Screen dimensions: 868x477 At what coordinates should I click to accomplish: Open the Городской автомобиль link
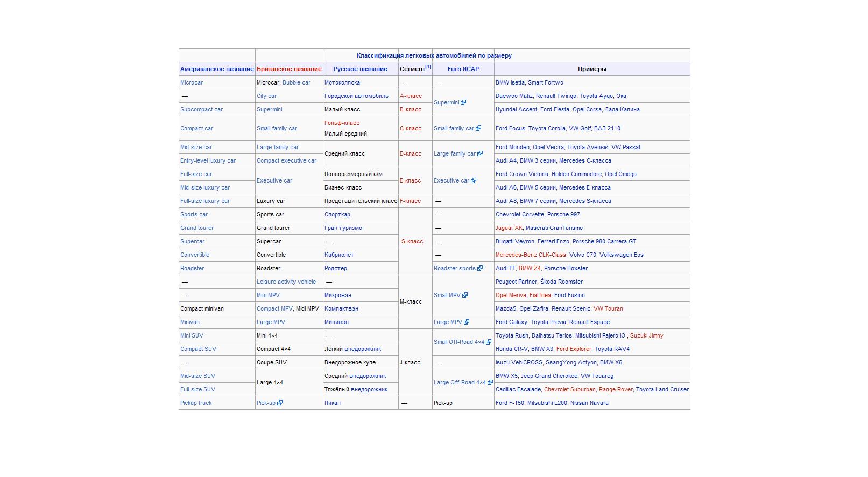point(356,96)
